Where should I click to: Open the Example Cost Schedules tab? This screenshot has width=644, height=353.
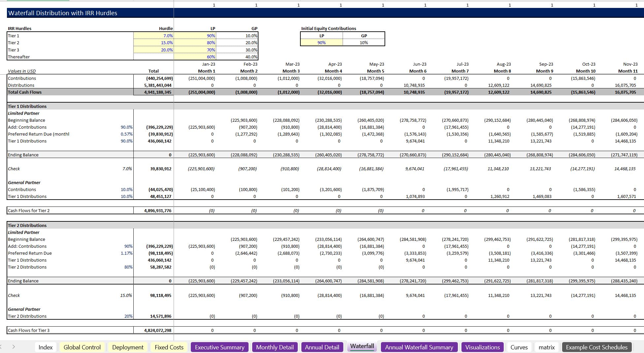pos(596,347)
